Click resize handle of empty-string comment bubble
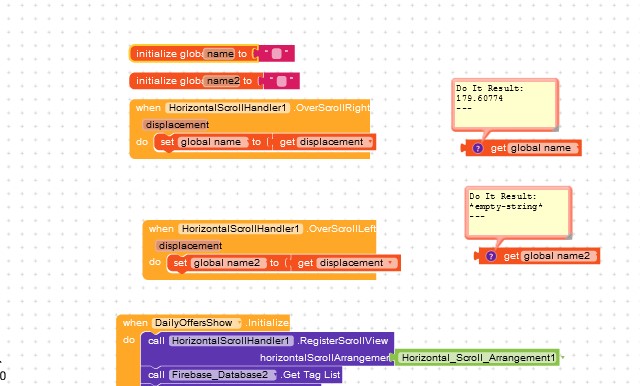 tap(569, 236)
